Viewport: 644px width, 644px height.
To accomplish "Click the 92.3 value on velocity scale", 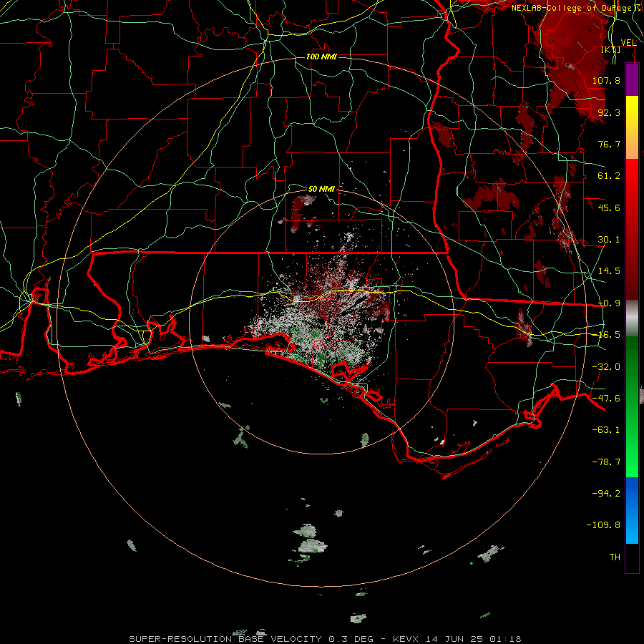I will (609, 112).
